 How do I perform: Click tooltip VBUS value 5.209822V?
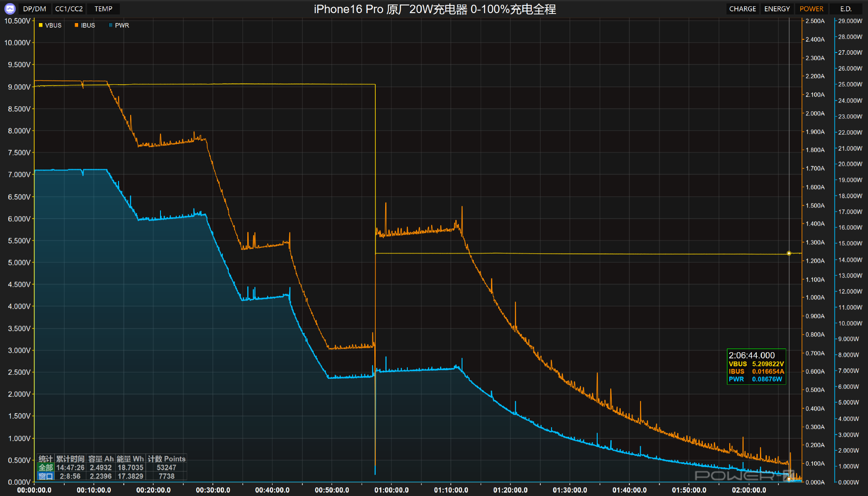pyautogui.click(x=768, y=364)
